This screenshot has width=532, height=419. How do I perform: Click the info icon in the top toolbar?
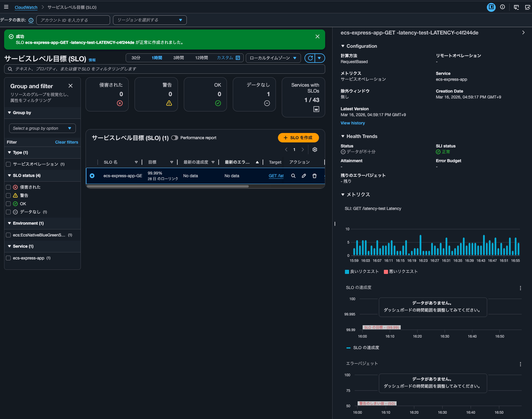point(503,7)
